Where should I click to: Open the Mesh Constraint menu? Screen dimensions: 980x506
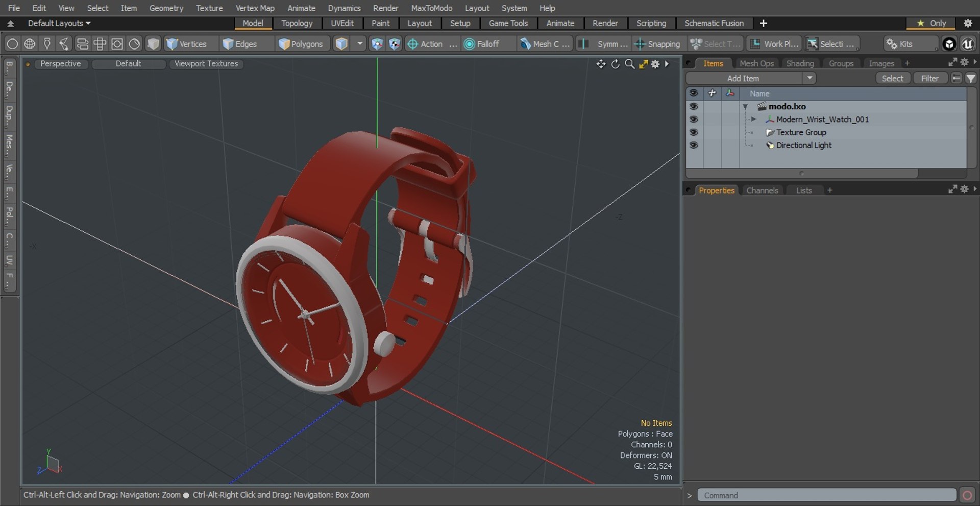pyautogui.click(x=545, y=44)
